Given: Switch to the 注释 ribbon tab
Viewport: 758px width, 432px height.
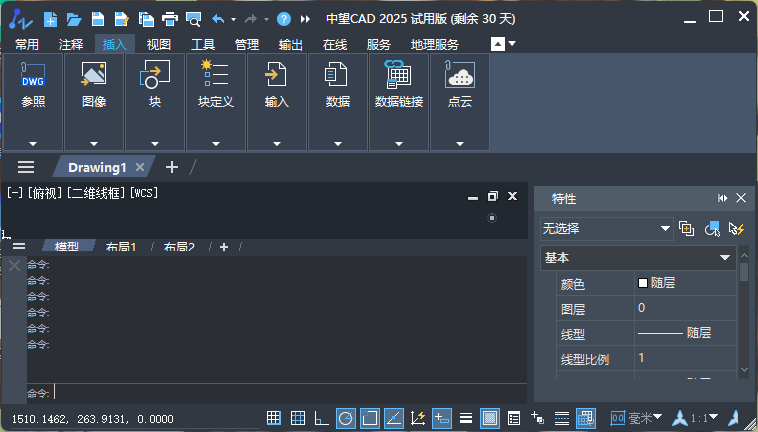Looking at the screenshot, I should [71, 44].
